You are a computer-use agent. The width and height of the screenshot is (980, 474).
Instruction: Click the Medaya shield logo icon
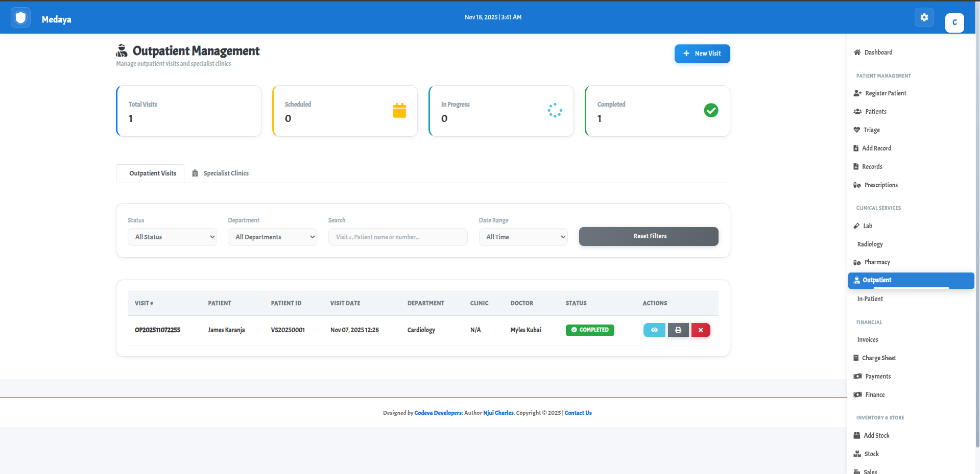(x=21, y=18)
